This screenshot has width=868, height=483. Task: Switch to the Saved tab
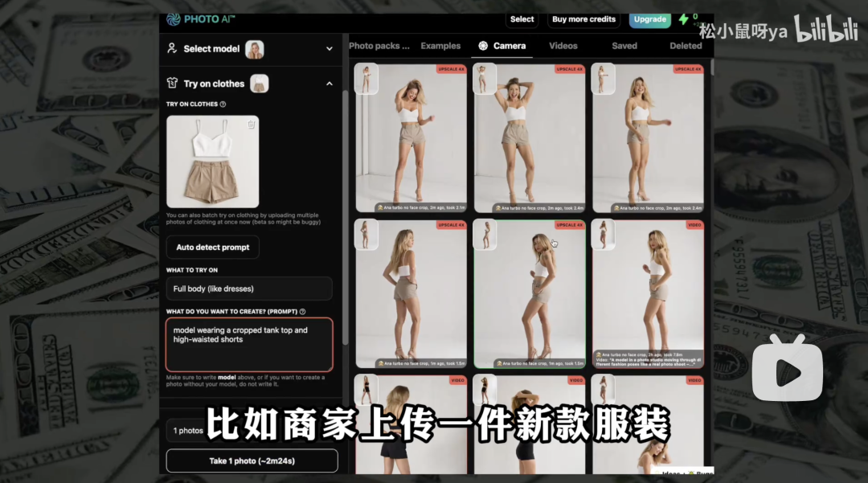point(624,46)
